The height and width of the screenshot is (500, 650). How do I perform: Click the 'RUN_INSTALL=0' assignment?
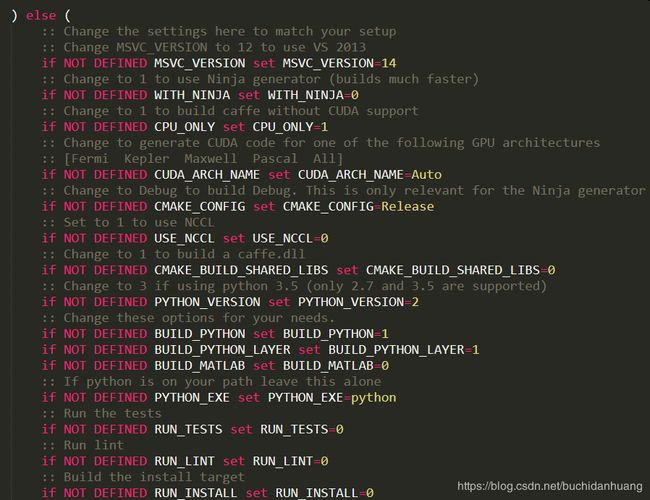(x=324, y=493)
